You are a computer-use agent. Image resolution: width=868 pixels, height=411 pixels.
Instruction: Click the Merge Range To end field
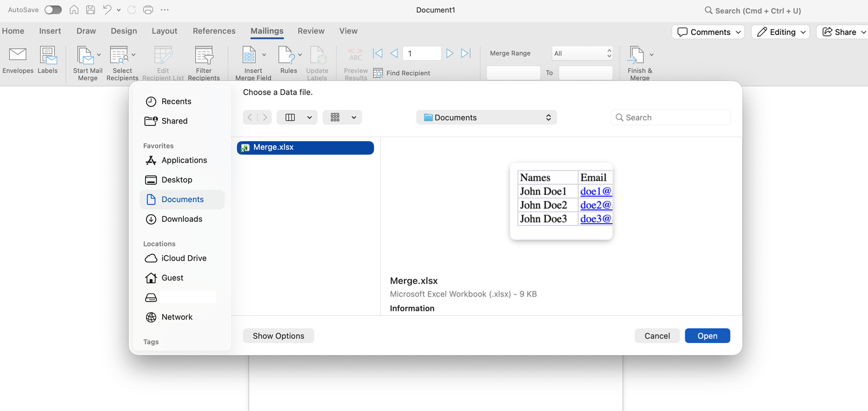[x=586, y=73]
